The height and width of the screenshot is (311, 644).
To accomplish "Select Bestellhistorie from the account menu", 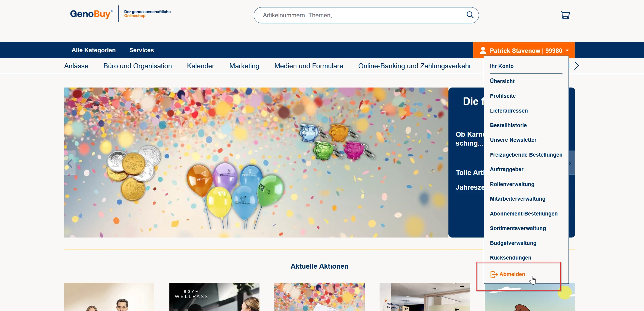I will pos(508,125).
